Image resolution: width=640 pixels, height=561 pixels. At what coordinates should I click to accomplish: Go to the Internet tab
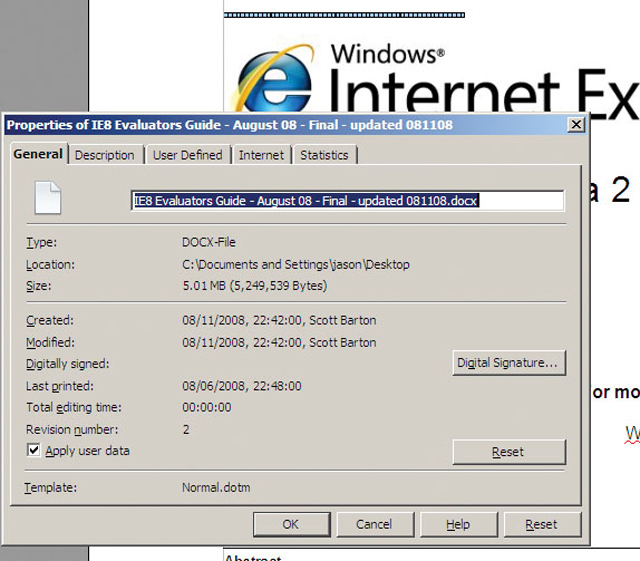coord(261,155)
